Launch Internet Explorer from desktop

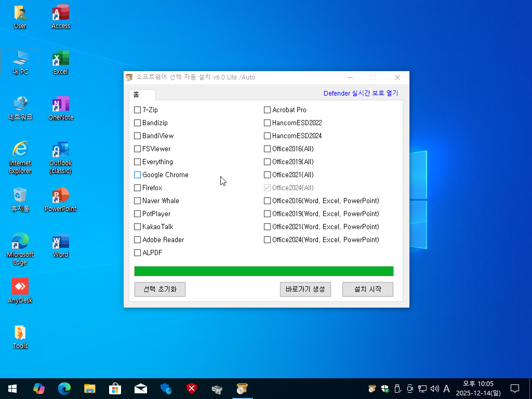(20, 157)
